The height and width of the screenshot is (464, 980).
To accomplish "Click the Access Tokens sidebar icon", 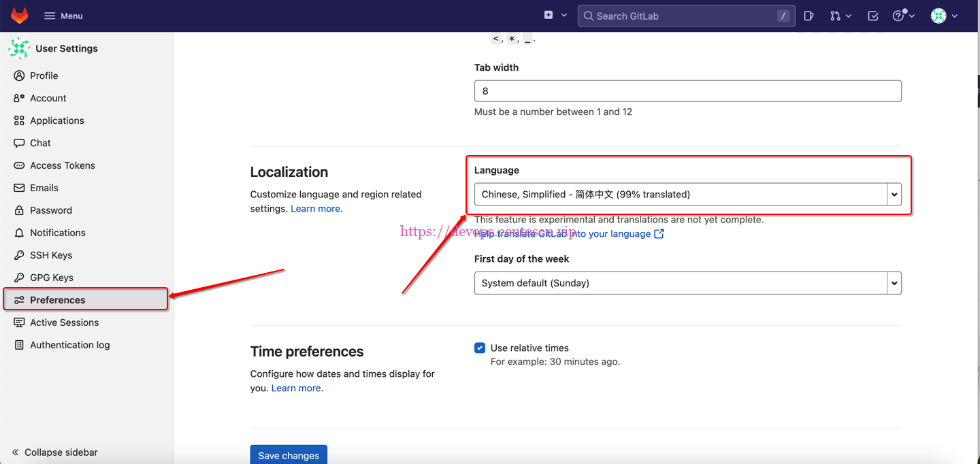I will (x=19, y=165).
